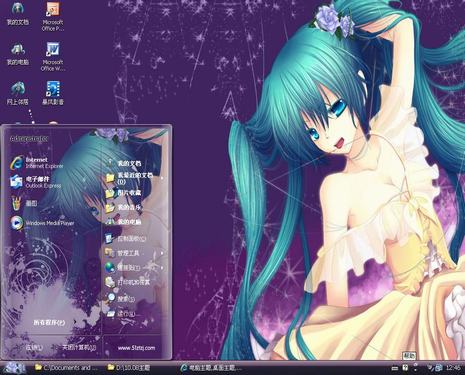Expand 连接到 submenu arrow
This screenshot has height=375, width=465.
click(x=162, y=268)
